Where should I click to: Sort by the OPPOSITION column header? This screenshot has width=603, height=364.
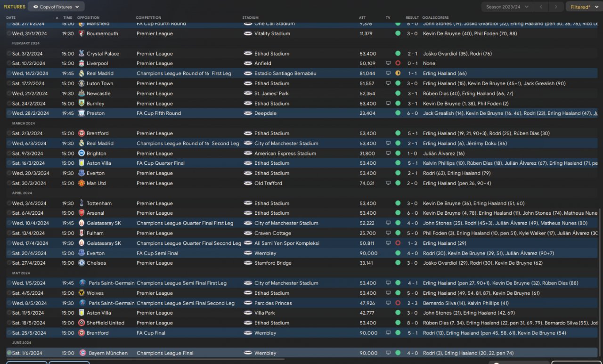pyautogui.click(x=89, y=18)
